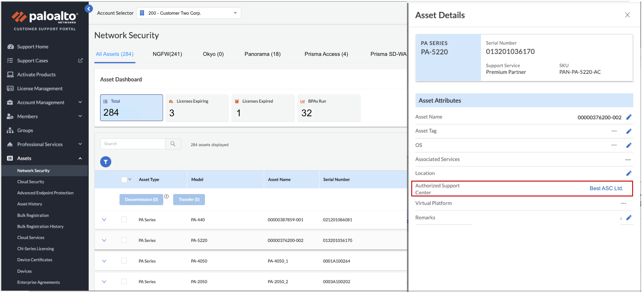Expand the PA-4050 row chevron
The height and width of the screenshot is (292, 644).
(104, 261)
